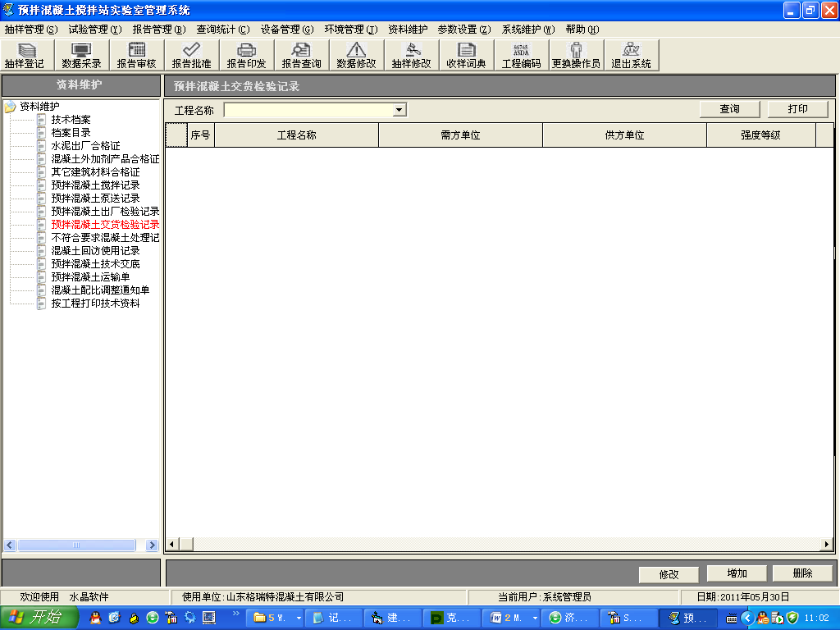
Task: Open the 系统维护 menu
Action: point(527,30)
